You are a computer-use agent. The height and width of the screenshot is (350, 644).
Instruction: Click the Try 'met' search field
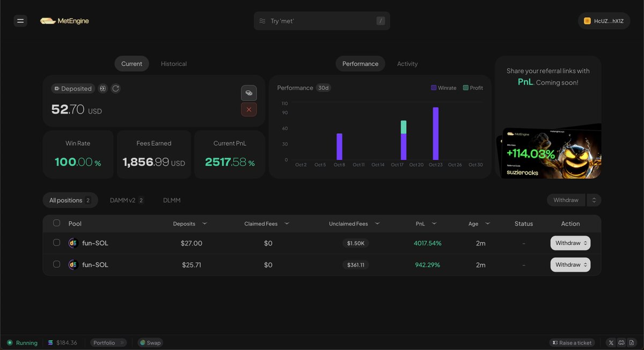(322, 20)
